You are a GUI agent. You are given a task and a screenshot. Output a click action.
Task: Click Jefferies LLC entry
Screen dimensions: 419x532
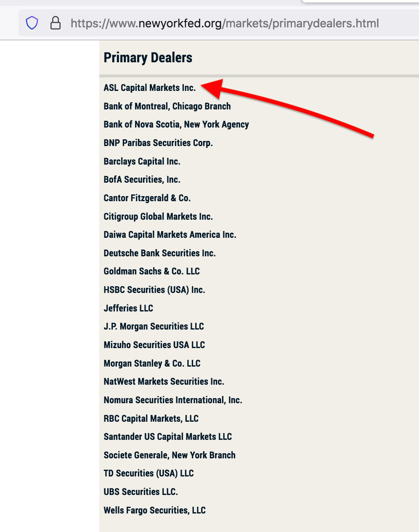pyautogui.click(x=128, y=308)
